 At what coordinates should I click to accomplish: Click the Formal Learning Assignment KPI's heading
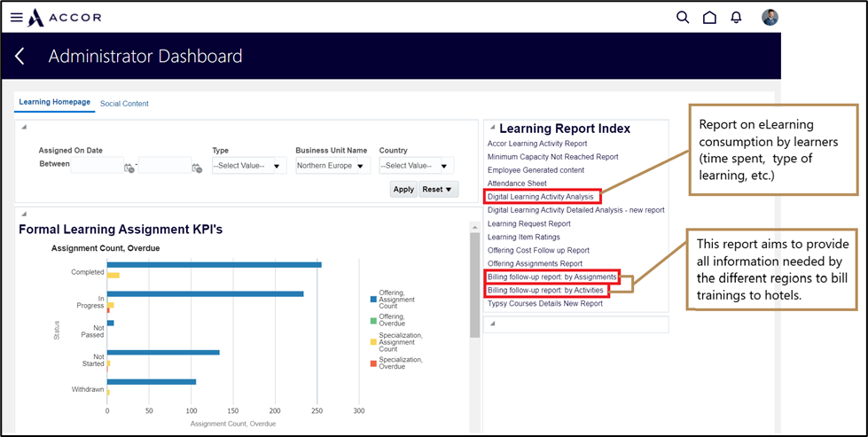pos(121,230)
